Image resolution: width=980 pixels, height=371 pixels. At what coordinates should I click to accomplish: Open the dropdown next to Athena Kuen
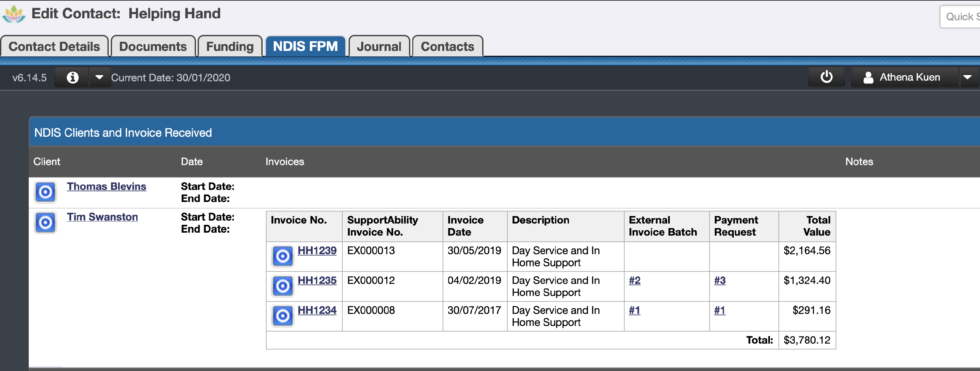click(968, 77)
